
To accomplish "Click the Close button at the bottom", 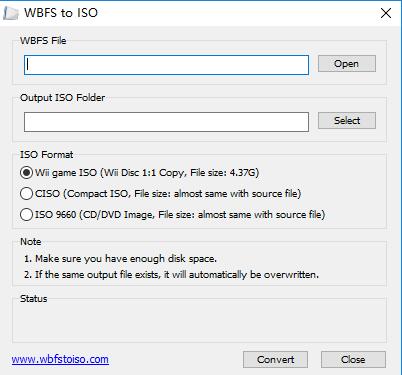I will [x=353, y=359].
